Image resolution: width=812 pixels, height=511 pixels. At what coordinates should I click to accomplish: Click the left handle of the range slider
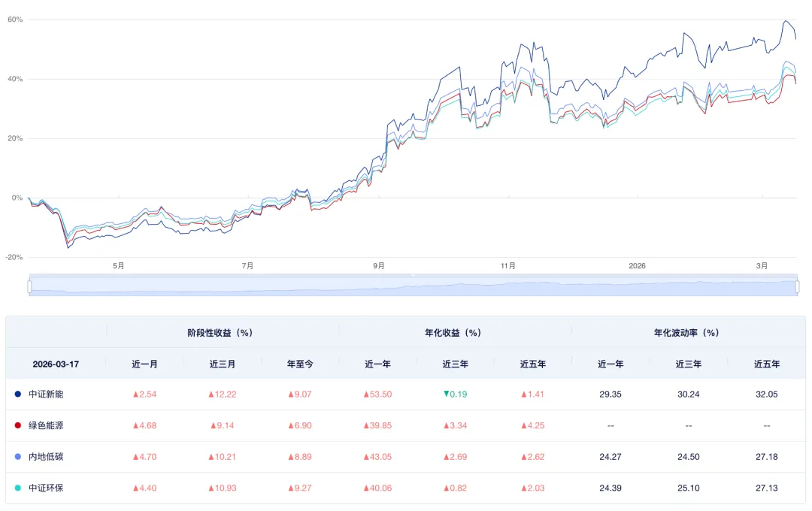(29, 286)
